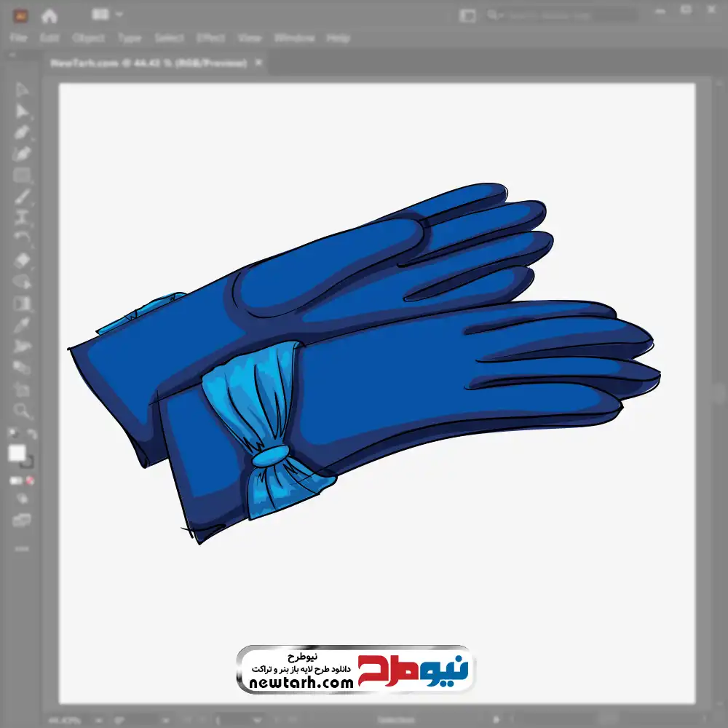
Task: Pick the Eyedropper tool
Action: tap(23, 325)
